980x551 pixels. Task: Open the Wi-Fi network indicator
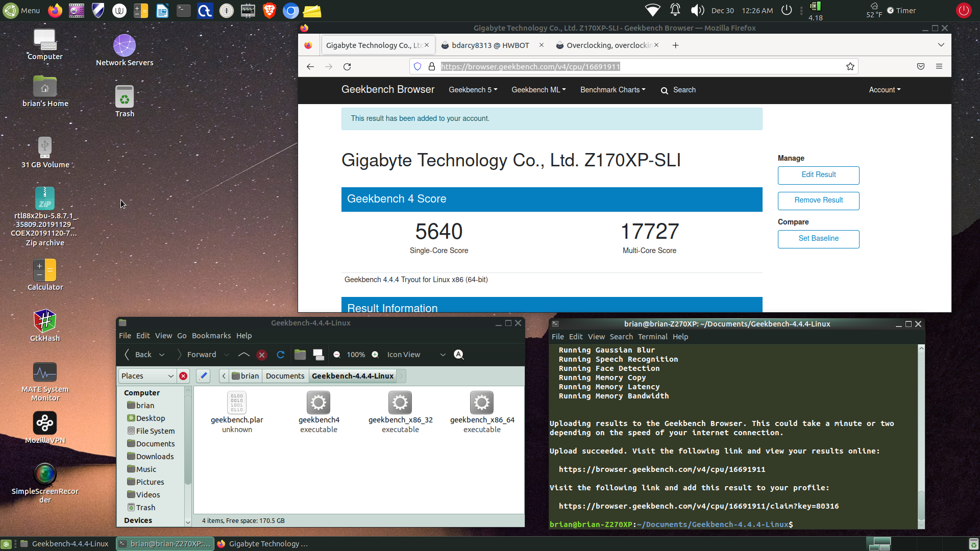click(652, 10)
